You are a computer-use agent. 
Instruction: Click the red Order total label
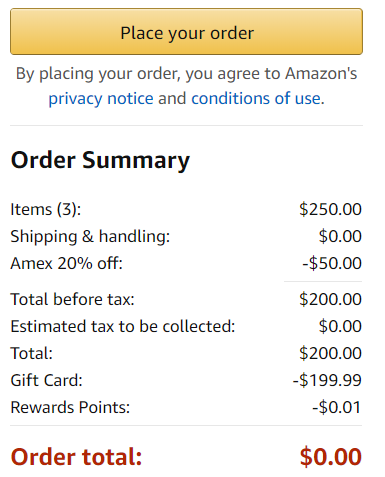76,457
